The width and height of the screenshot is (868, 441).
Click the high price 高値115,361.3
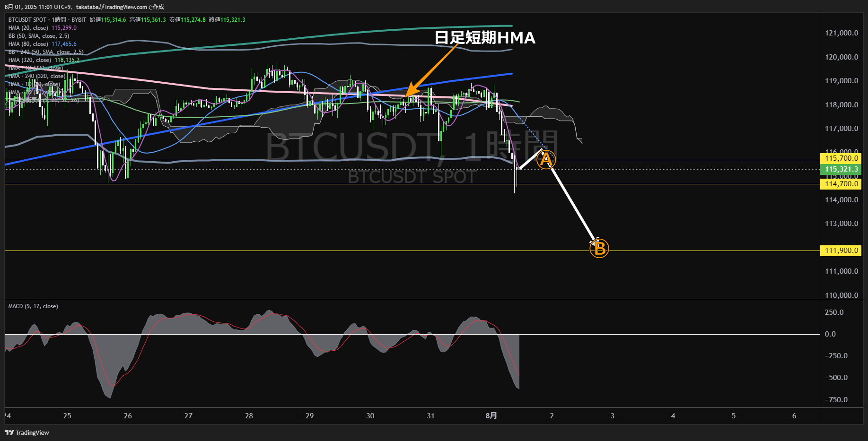148,20
